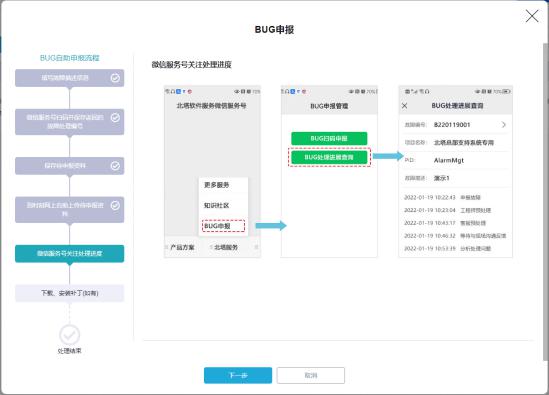Screen dimensions: 549x395
Task: Click the checkmark on the fourth flow step
Action: pyautogui.click(x=115, y=205)
